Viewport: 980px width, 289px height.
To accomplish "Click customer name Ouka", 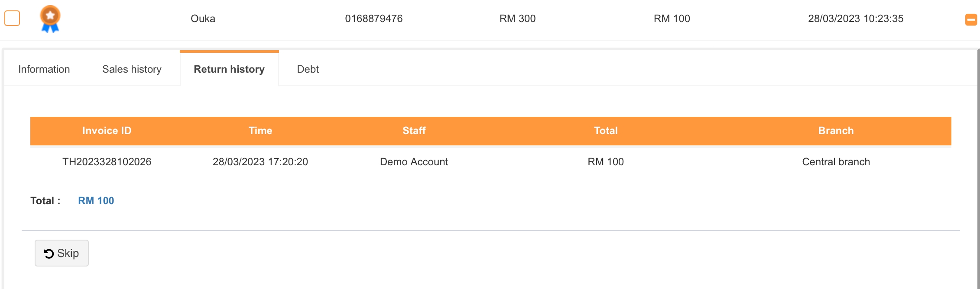I will point(203,19).
